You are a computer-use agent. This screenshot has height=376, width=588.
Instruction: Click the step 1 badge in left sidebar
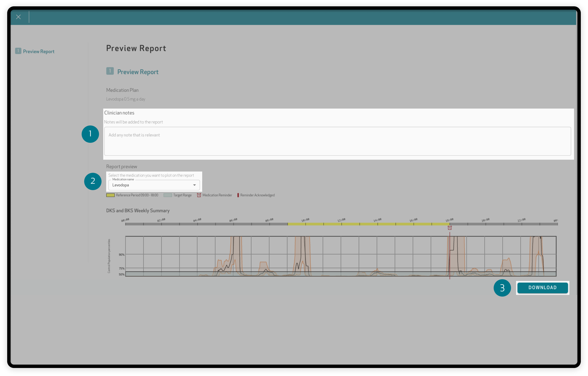18,51
